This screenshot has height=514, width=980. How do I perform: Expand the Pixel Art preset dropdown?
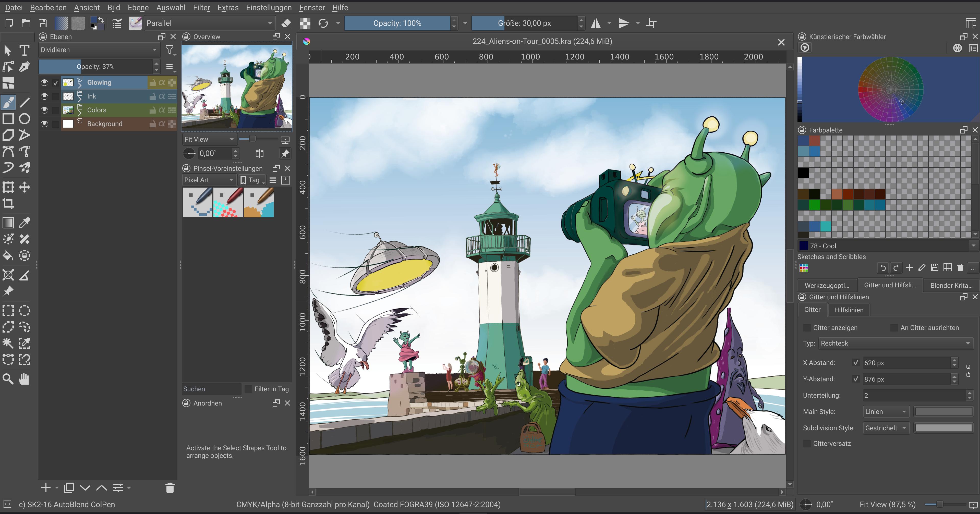(x=209, y=180)
